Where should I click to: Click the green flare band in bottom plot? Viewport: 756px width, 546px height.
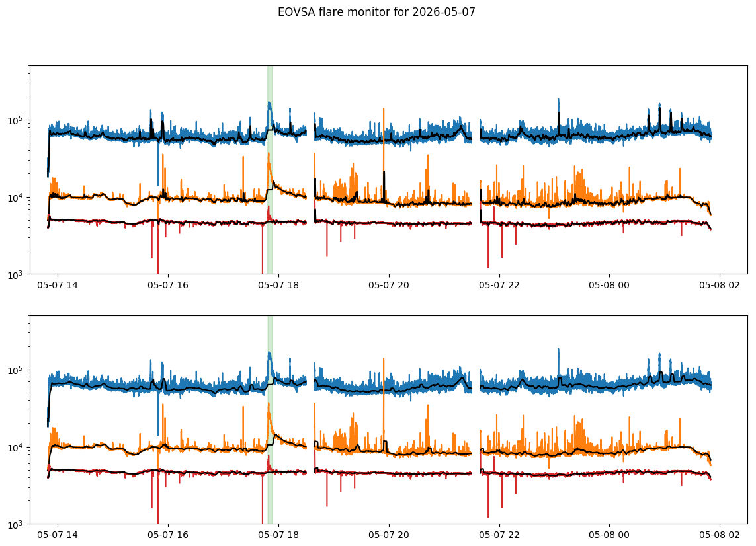click(270, 420)
